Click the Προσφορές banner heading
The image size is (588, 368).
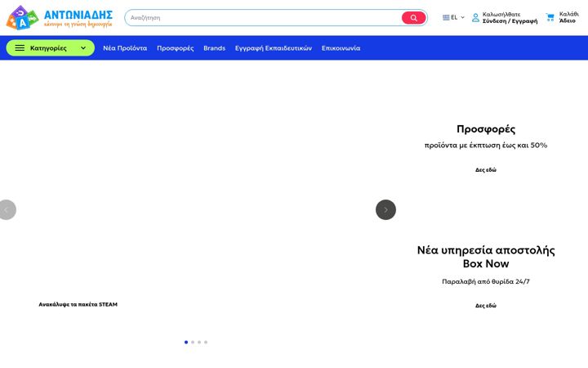tap(486, 129)
